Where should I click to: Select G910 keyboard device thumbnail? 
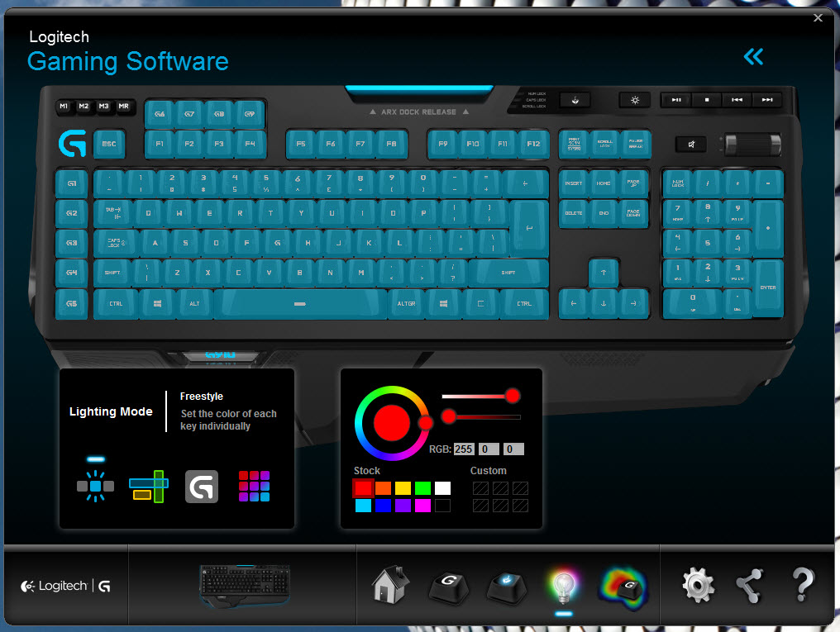tap(244, 586)
